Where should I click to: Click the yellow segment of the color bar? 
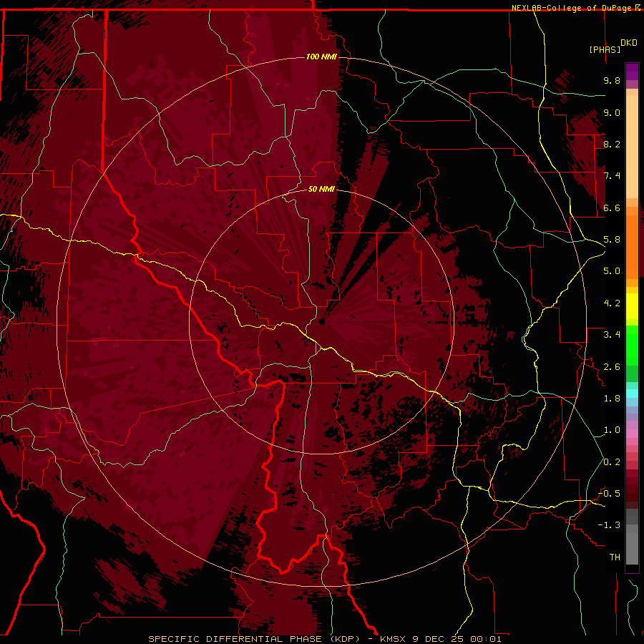coord(632,306)
